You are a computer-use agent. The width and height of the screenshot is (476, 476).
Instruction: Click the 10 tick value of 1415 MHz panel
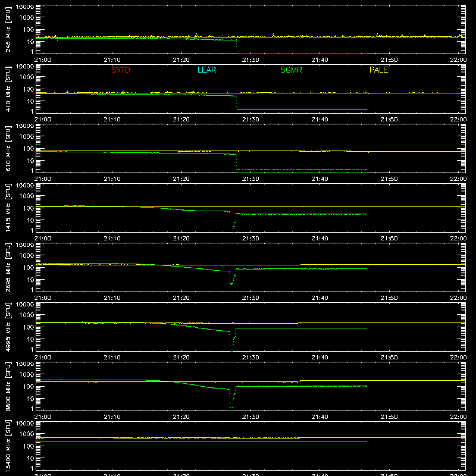pos(30,220)
